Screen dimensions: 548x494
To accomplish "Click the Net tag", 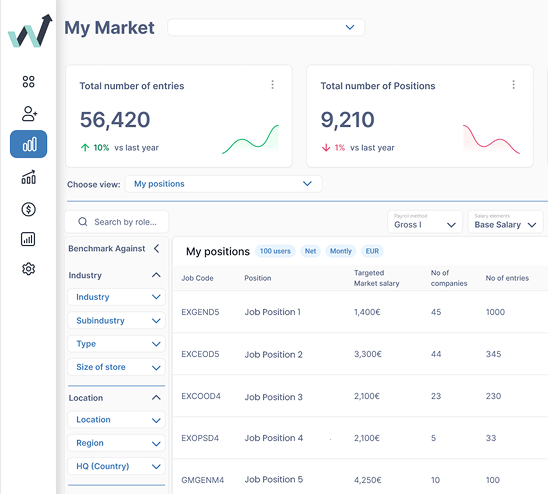I will click(310, 251).
